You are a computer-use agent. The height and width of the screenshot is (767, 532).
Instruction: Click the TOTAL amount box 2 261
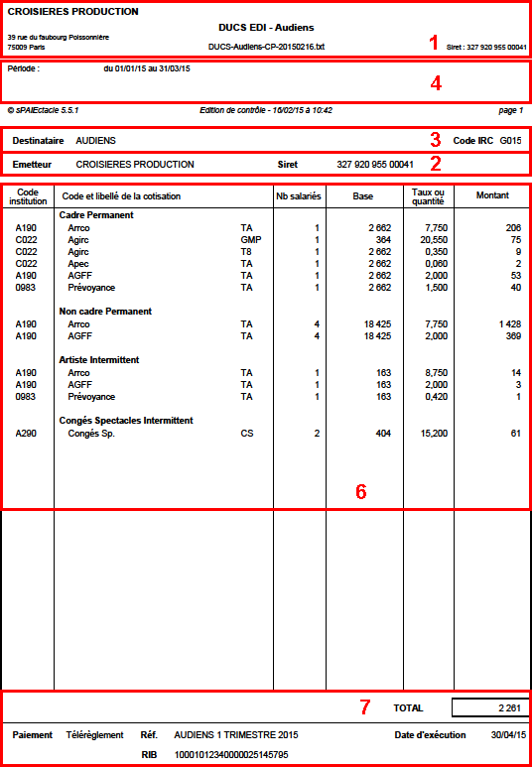click(490, 707)
